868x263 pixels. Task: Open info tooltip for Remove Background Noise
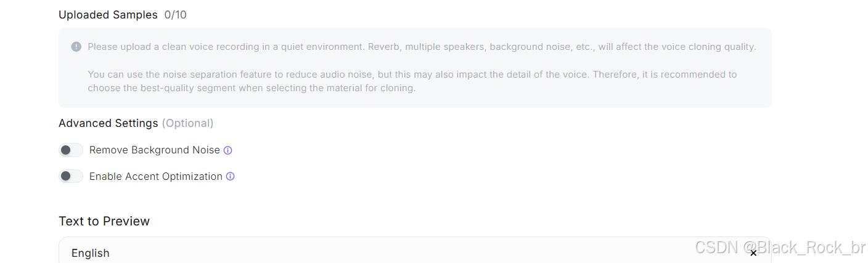(x=227, y=150)
